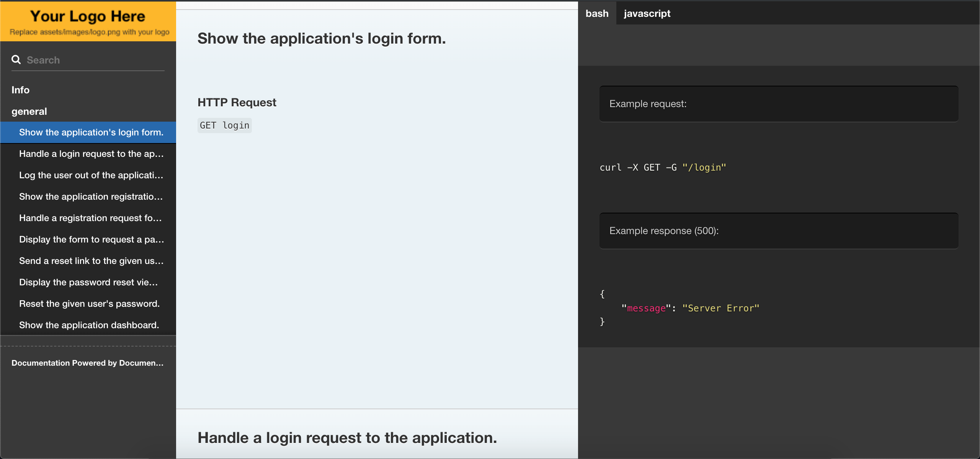Open the Info section in sidebar
The width and height of the screenshot is (980, 459).
click(21, 90)
